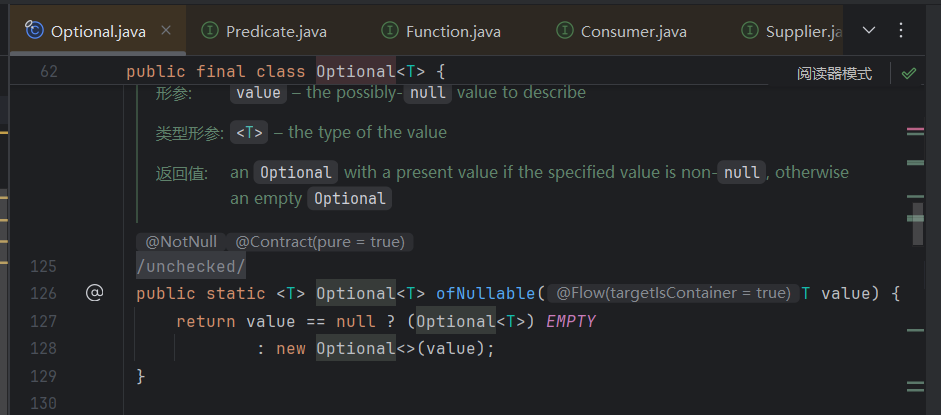This screenshot has width=941, height=415.
Task: Click the pink error stripe marker
Action: click(x=915, y=129)
